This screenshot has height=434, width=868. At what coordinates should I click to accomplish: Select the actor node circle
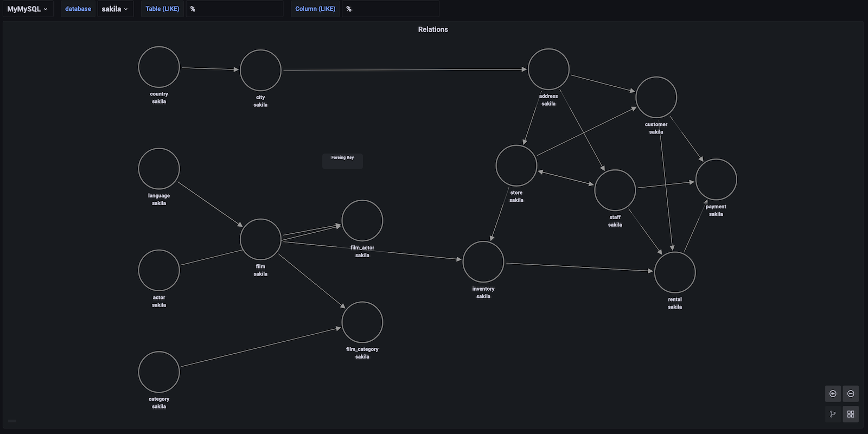159,271
